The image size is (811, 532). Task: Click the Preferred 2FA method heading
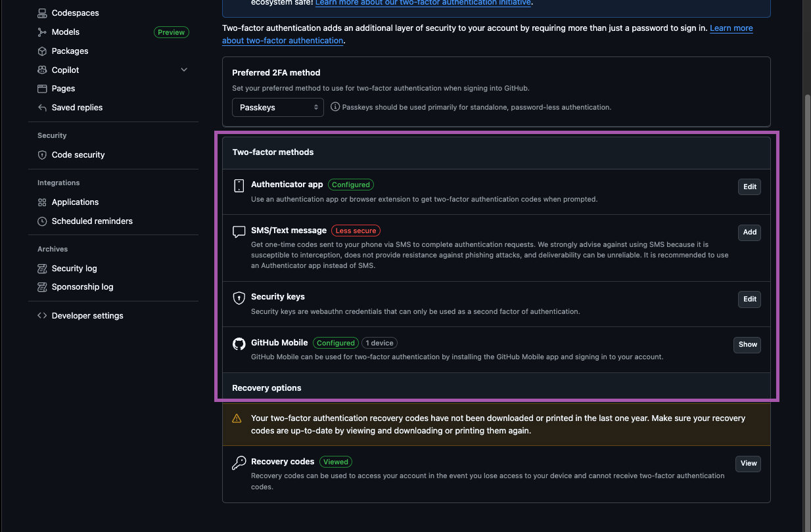pos(276,73)
